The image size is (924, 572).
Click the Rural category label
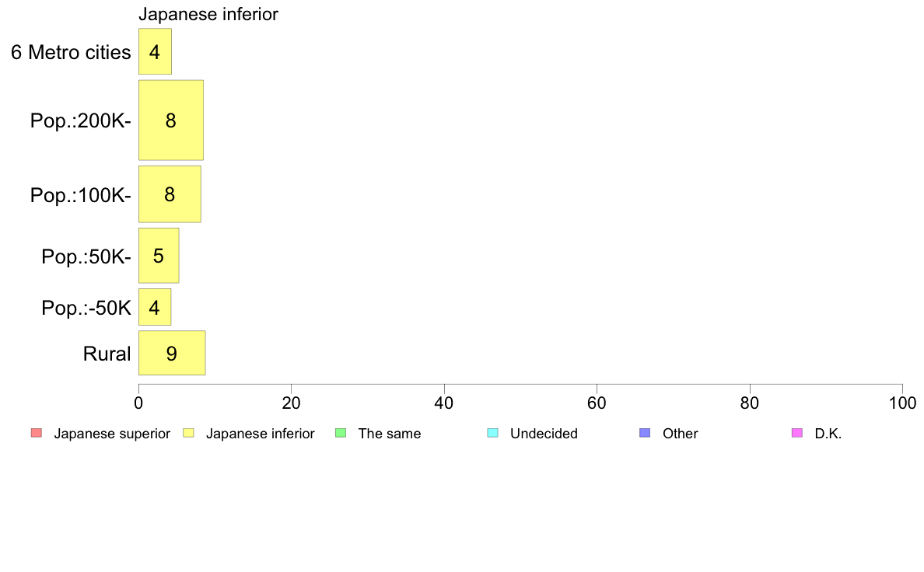[107, 354]
